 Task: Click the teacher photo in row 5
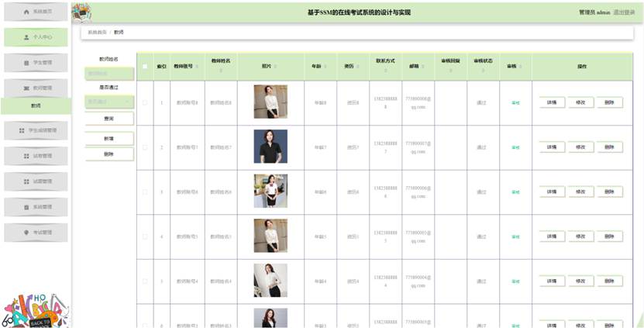(x=270, y=281)
